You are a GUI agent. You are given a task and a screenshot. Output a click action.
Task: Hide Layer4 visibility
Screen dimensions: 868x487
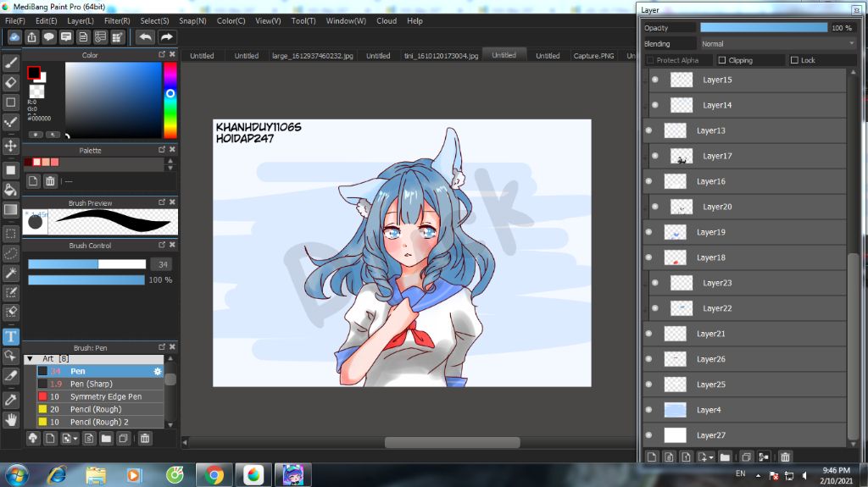pos(648,410)
